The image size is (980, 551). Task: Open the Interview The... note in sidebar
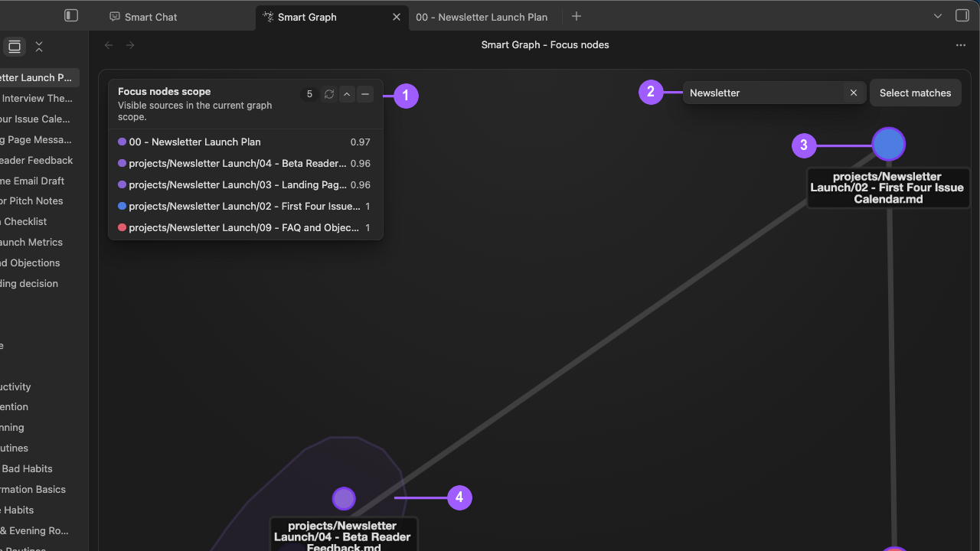pyautogui.click(x=38, y=98)
